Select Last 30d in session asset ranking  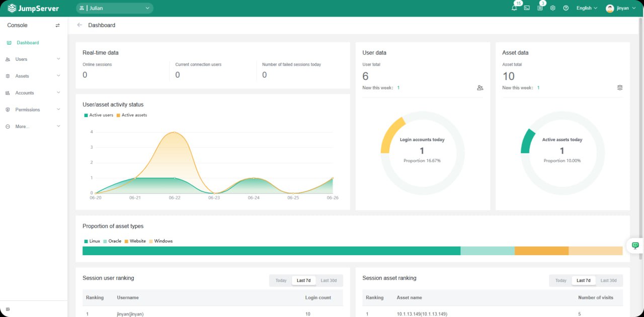(608, 280)
